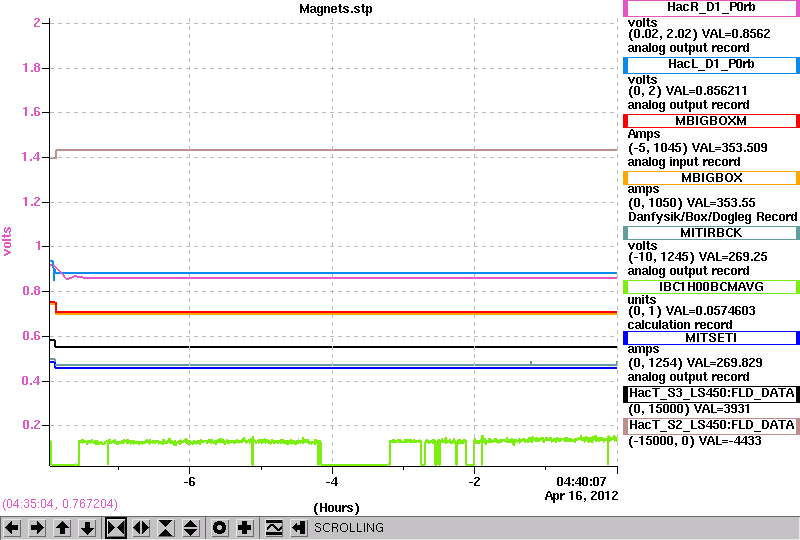The image size is (800, 540).
Task: Click the 04:40:07 timestamp on x-axis
Action: 581,481
